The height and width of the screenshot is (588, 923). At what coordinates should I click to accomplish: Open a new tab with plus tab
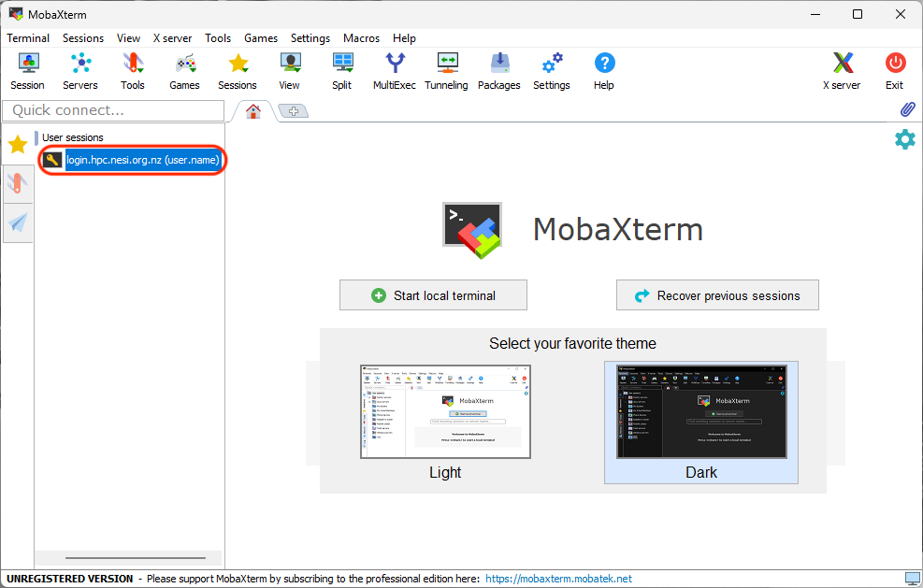293,110
